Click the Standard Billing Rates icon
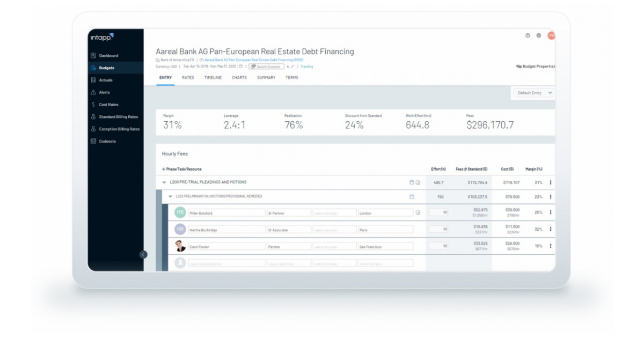The image size is (644, 338). pyautogui.click(x=93, y=116)
